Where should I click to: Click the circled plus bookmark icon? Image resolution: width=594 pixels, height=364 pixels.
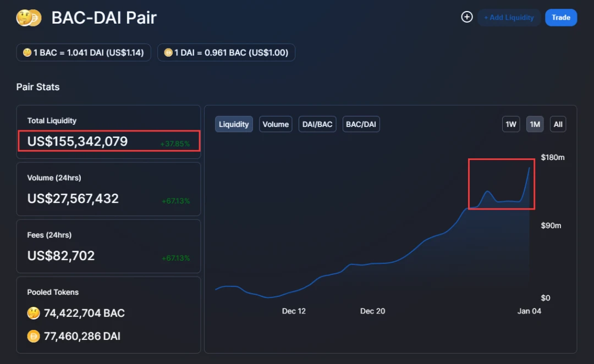[467, 17]
